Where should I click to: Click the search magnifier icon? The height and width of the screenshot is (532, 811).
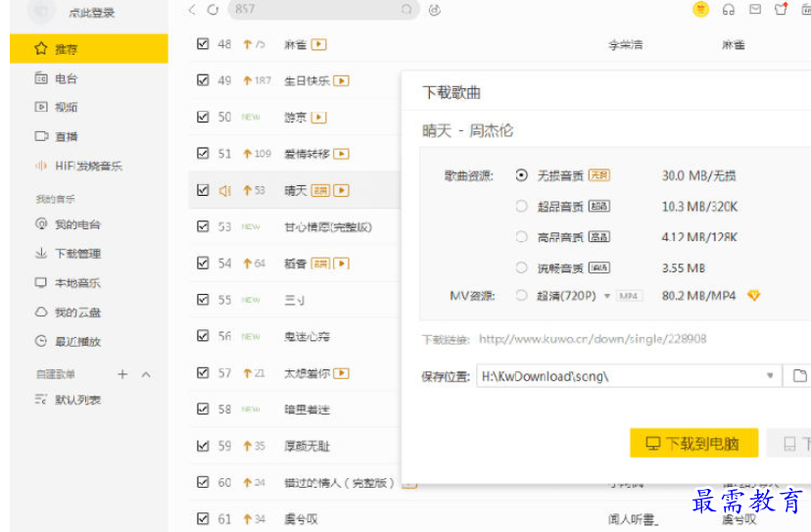point(406,10)
